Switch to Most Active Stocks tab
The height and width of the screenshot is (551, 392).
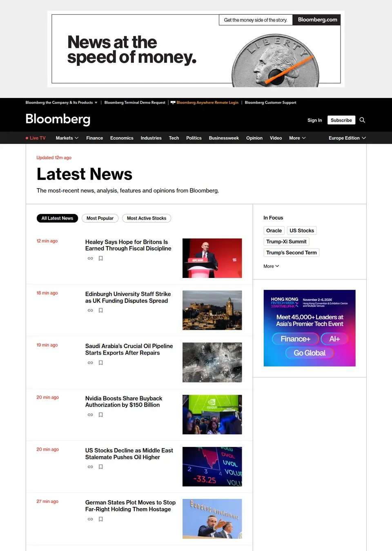147,218
